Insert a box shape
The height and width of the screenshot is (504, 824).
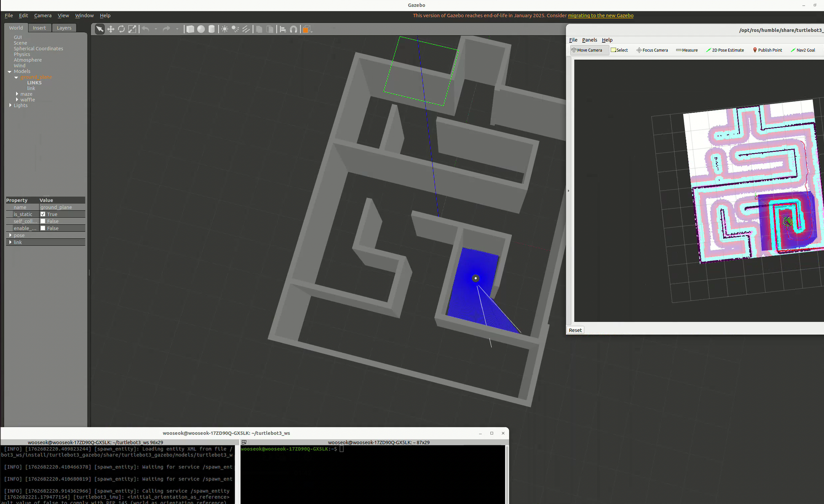click(x=190, y=29)
